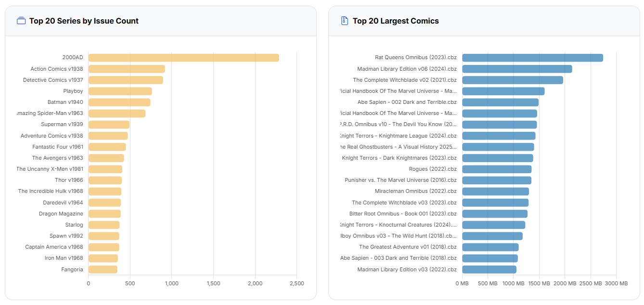Click the Superman v1939 bar
This screenshot has width=644, height=305.
click(x=109, y=125)
